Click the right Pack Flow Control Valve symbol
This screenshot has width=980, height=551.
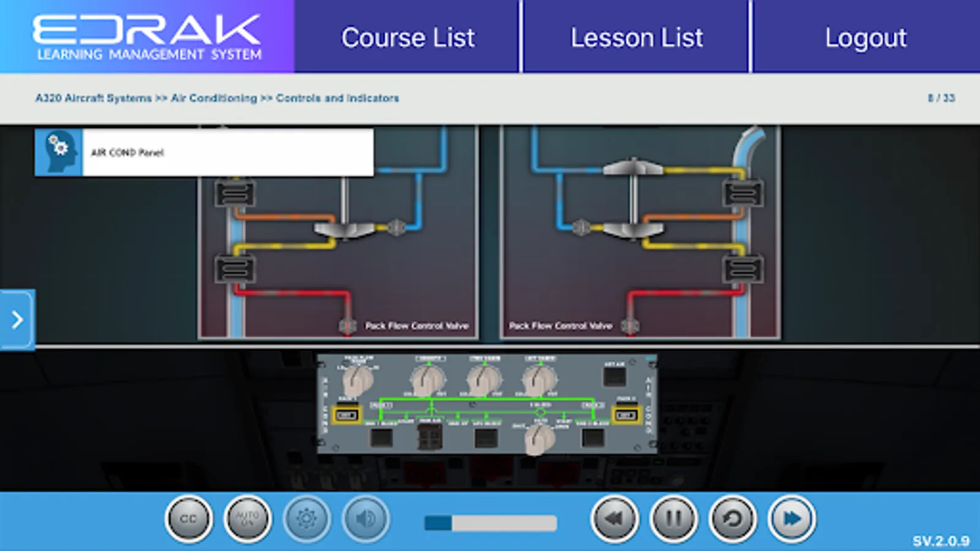(x=630, y=326)
